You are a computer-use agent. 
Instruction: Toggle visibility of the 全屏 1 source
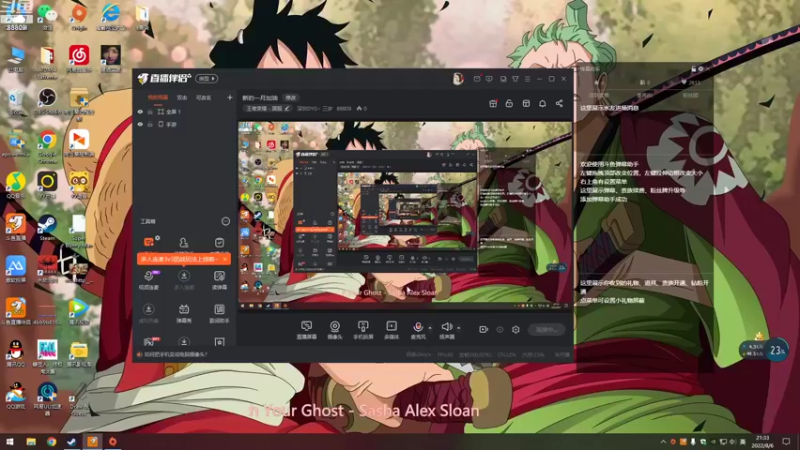140,111
